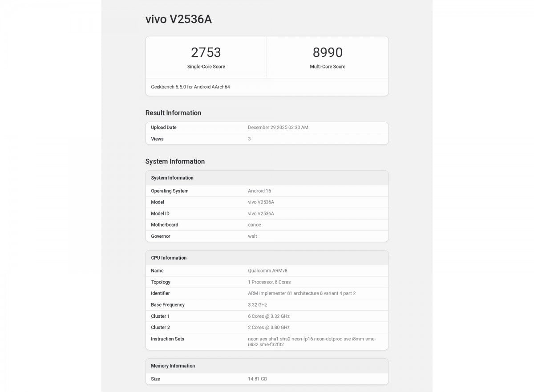Click the CPU Information table header
Screen dimensions: 534x392
tap(267, 258)
